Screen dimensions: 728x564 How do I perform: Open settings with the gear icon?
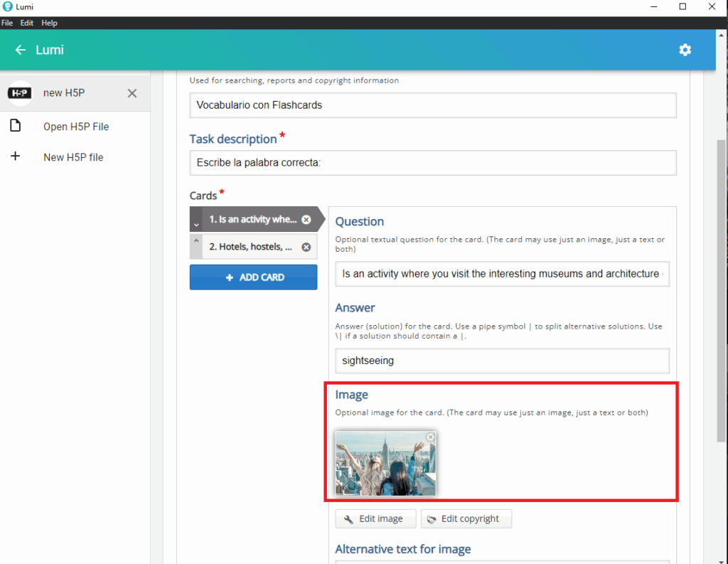[x=685, y=50]
